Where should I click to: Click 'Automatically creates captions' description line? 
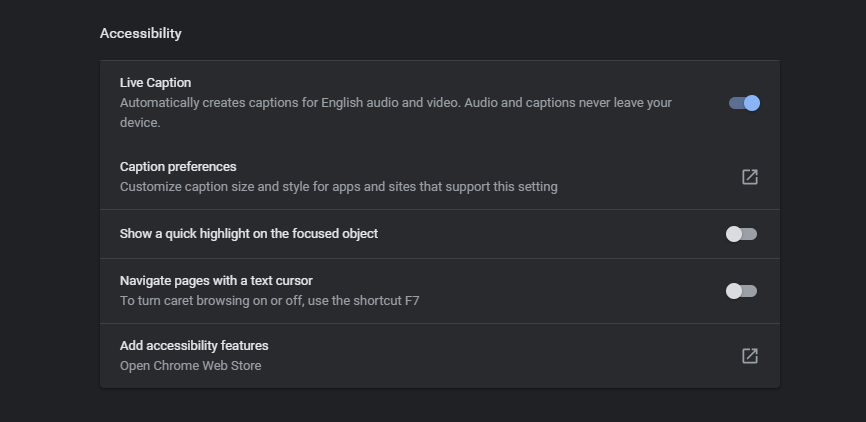(395, 103)
